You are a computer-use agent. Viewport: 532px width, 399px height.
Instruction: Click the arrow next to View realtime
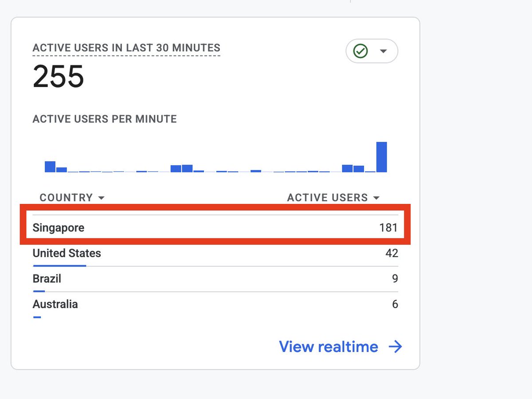395,347
